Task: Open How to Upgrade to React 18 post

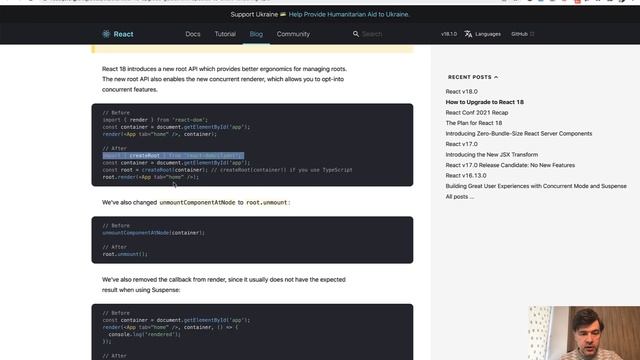Action: point(484,102)
